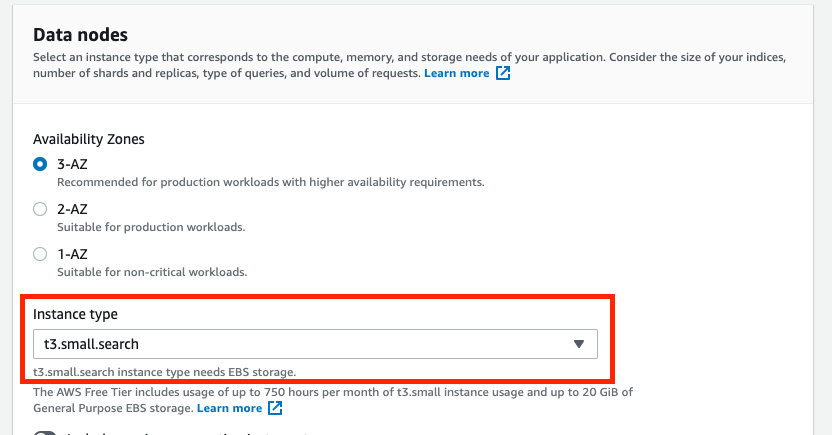The image size is (832, 435).
Task: Choose the 2-AZ radio button
Action: [40, 208]
